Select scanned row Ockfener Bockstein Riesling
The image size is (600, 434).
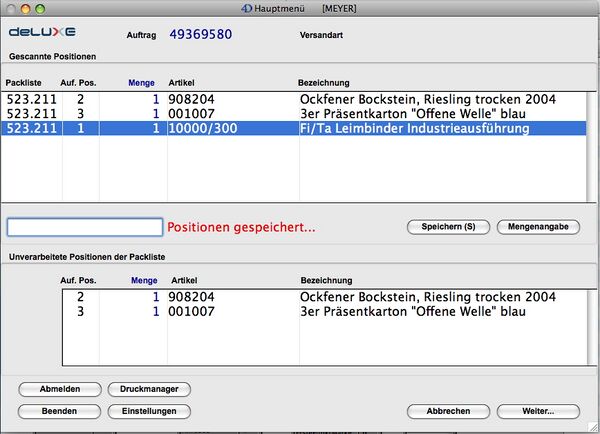[x=300, y=100]
